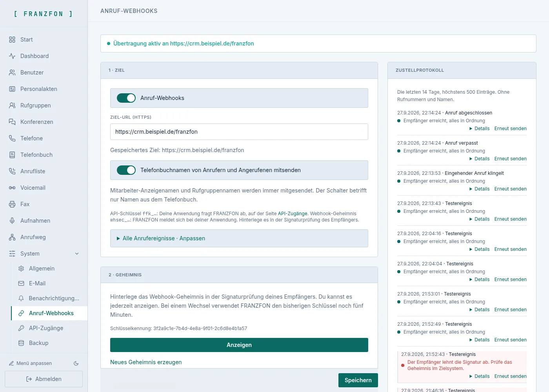The width and height of the screenshot is (549, 392).
Task: Go to Benachrichtigungen menu item
Action: click(49, 298)
